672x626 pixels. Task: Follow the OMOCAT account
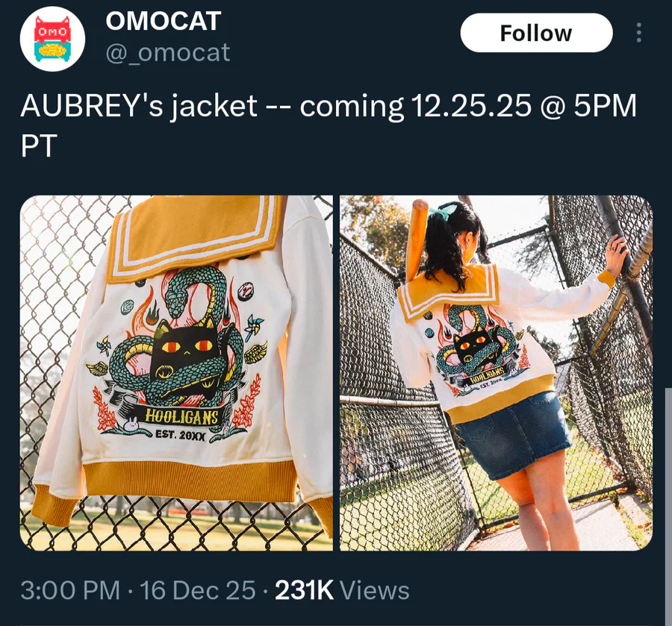pyautogui.click(x=536, y=33)
